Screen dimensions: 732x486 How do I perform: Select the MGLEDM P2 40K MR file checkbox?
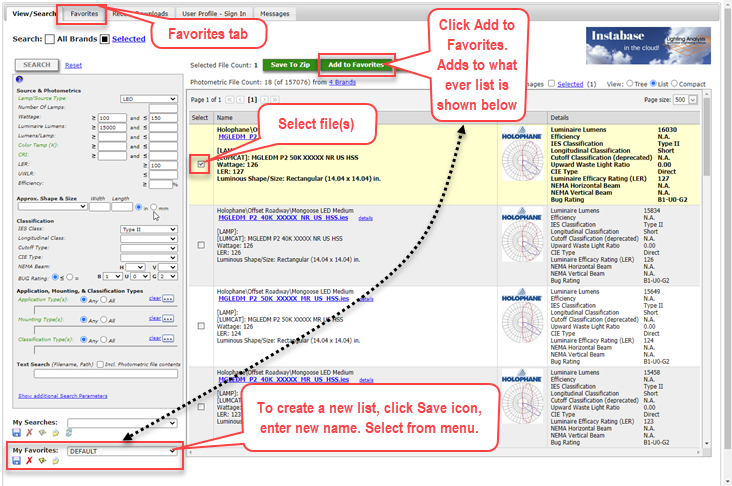click(x=201, y=407)
